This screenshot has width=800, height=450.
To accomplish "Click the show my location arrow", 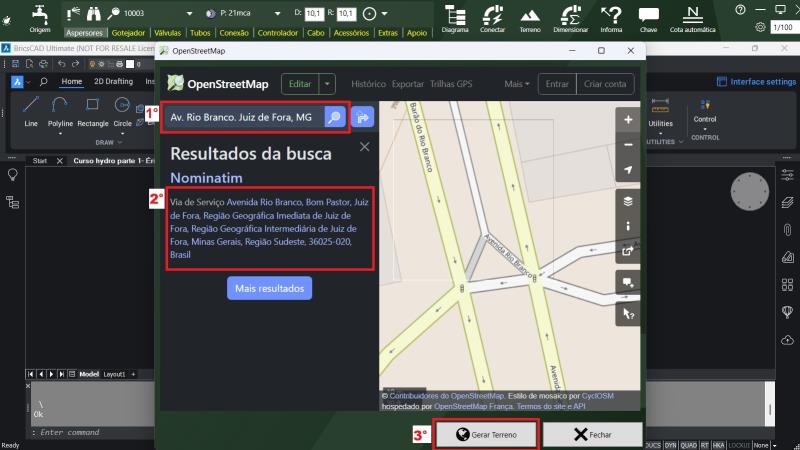I will pos(628,169).
